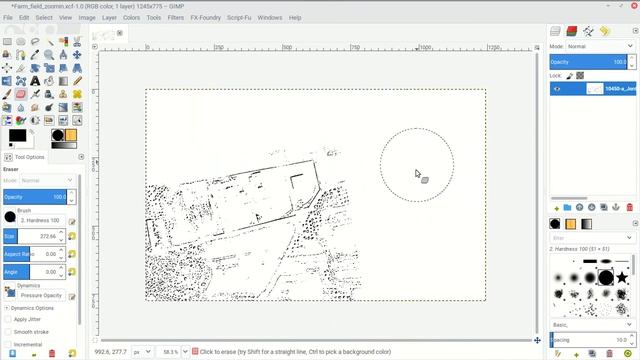Select the Scissors Select tool
The width and height of the screenshot is (640, 360).
(77, 42)
